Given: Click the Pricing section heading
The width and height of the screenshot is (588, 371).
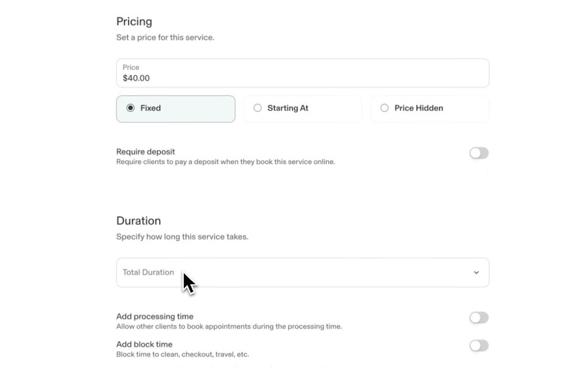Looking at the screenshot, I should (134, 22).
